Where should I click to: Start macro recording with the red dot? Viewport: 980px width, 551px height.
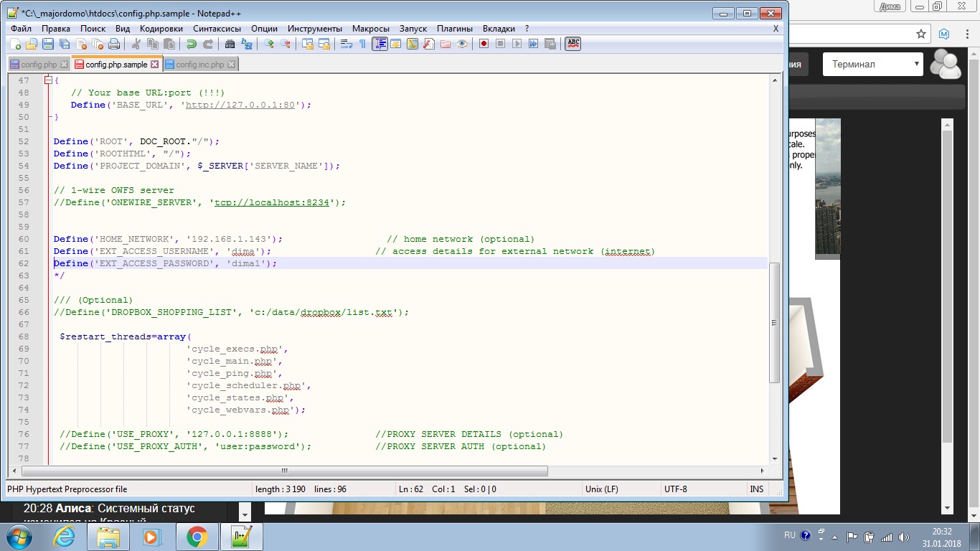click(x=484, y=44)
